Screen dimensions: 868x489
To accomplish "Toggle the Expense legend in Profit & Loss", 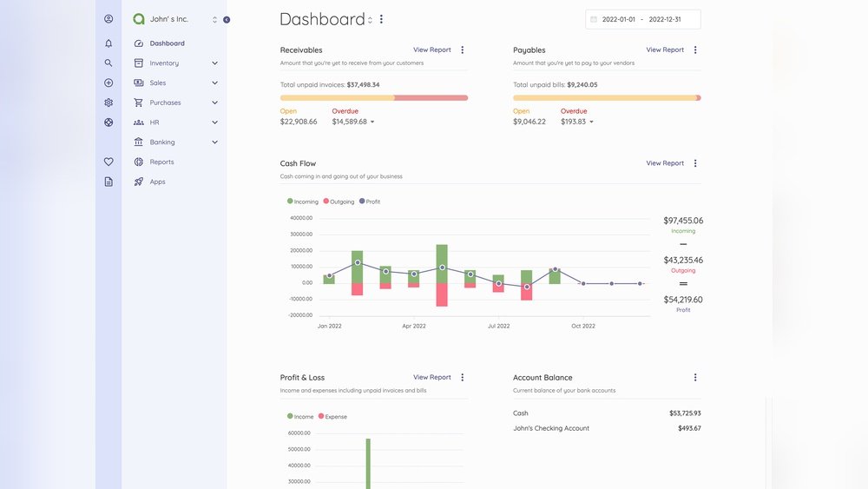I will tap(332, 417).
